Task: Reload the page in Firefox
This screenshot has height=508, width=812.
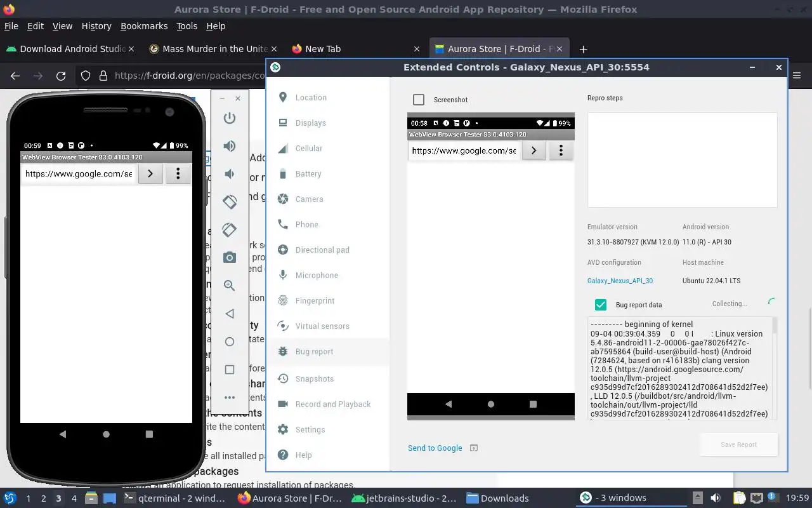Action: click(61, 76)
